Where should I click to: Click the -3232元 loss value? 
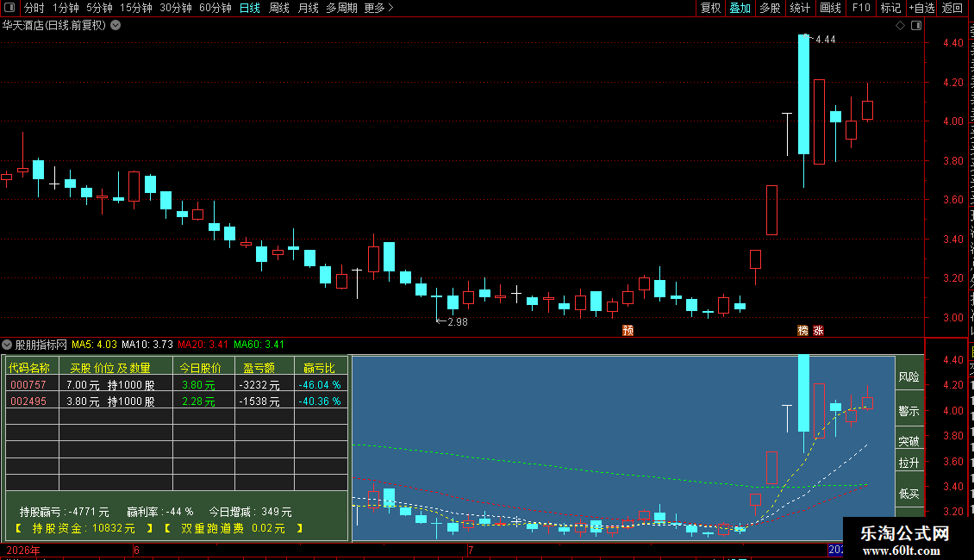[259, 385]
